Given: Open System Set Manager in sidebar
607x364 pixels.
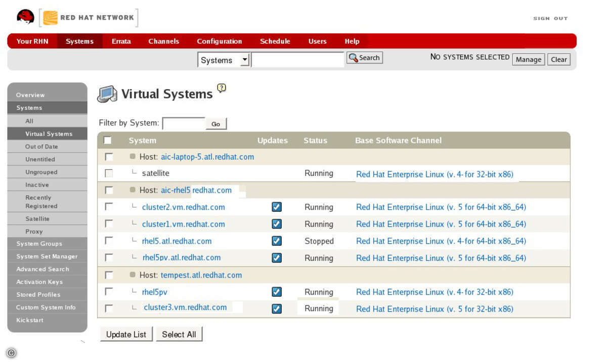Looking at the screenshot, I should pos(47,256).
